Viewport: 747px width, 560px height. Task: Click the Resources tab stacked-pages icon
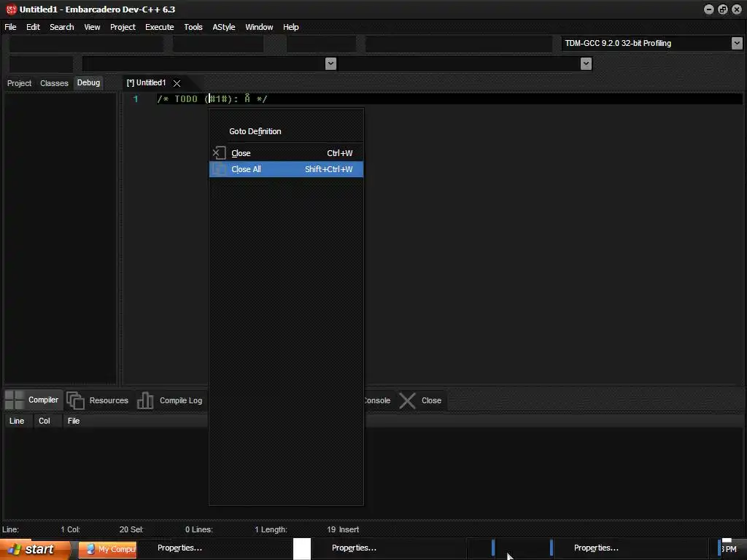coord(75,400)
